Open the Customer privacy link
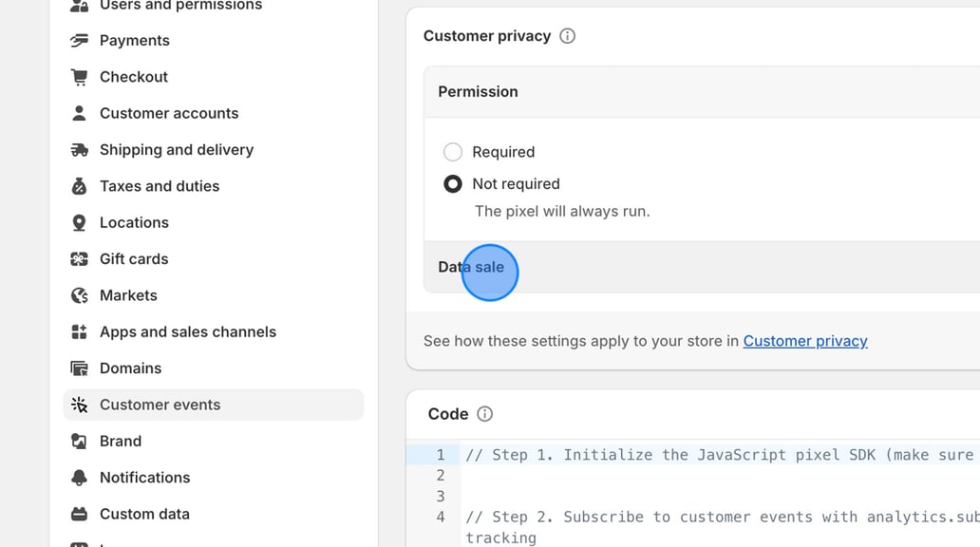 (805, 341)
